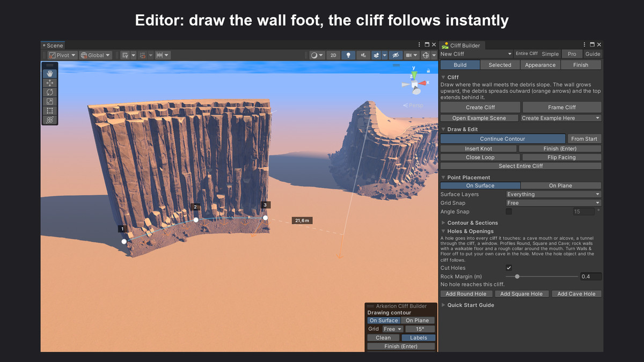Open Grid Snap Free dropdown
The image size is (644, 362).
click(x=554, y=203)
